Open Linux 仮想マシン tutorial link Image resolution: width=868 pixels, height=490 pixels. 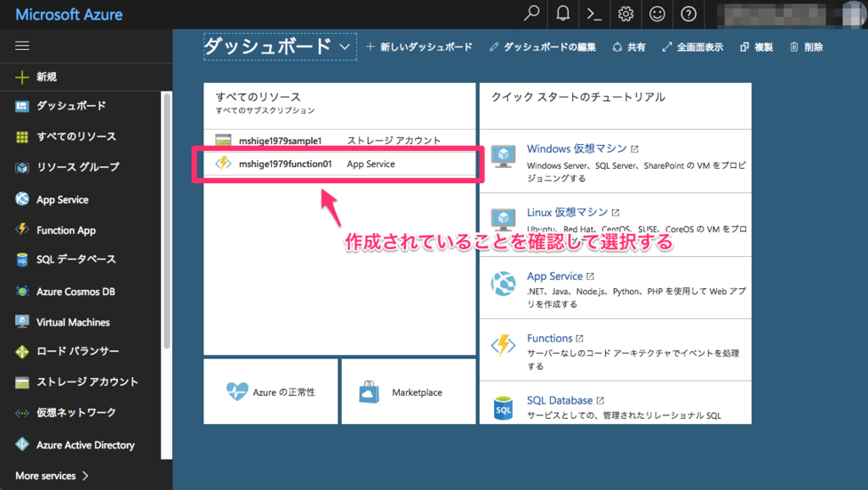(x=567, y=212)
